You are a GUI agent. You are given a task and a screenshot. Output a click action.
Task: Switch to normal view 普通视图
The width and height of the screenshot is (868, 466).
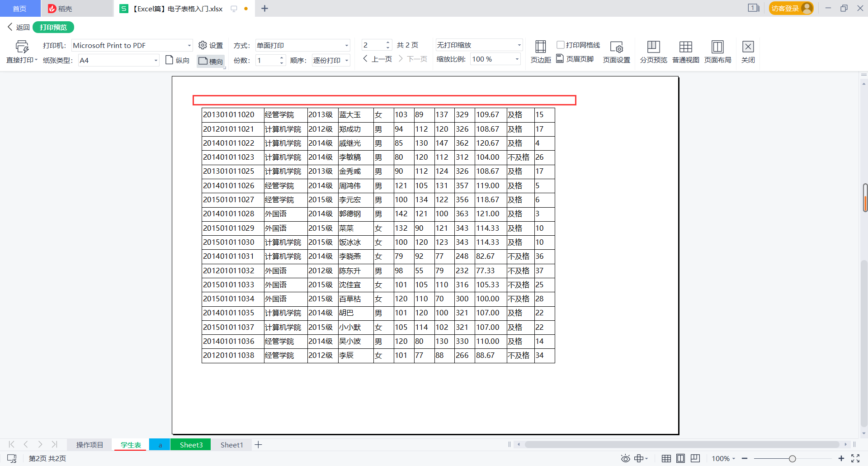(685, 52)
